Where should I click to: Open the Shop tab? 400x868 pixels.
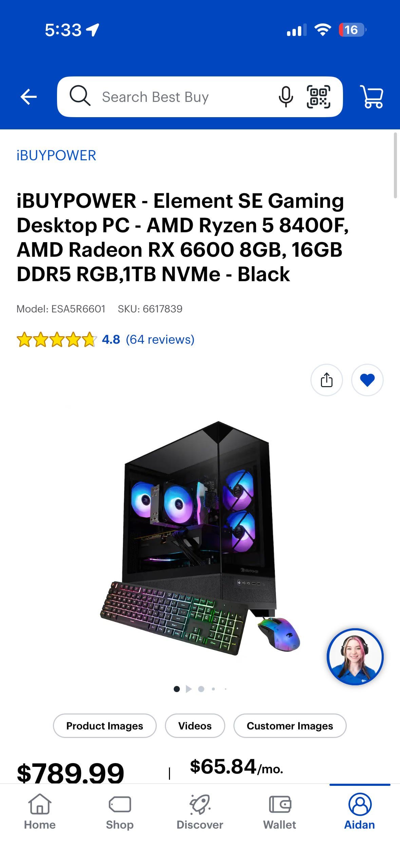coord(120,812)
